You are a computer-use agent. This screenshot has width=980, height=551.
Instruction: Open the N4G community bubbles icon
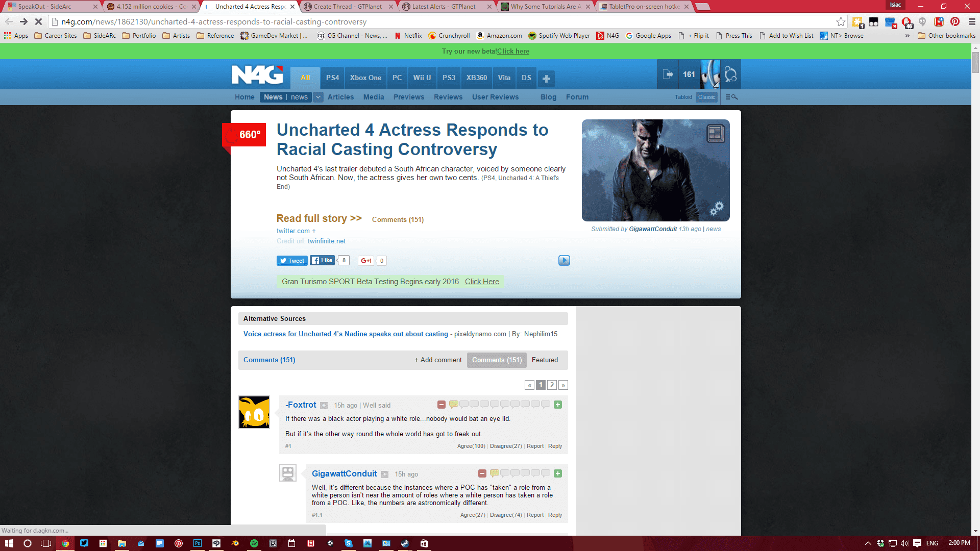point(730,75)
